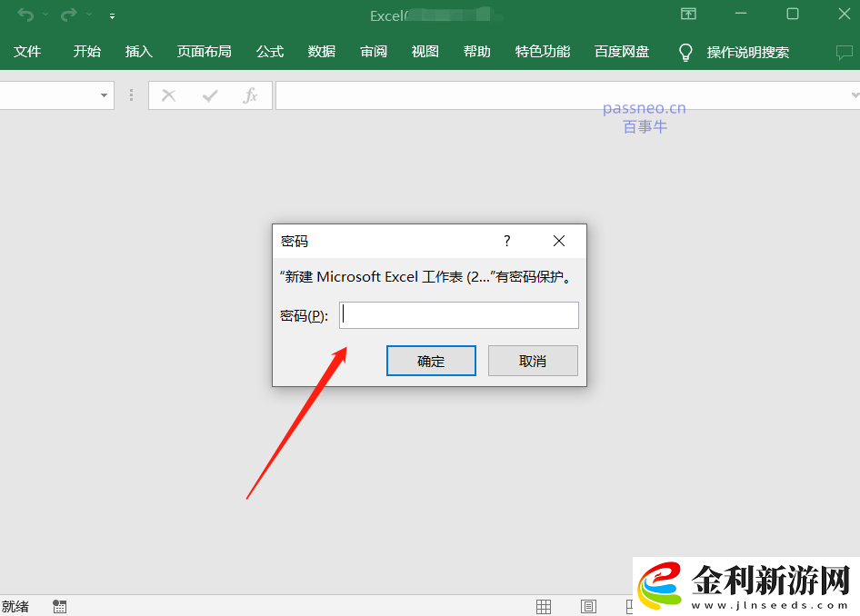
Task: Click the lightbulb Tell Me icon
Action: pos(685,53)
